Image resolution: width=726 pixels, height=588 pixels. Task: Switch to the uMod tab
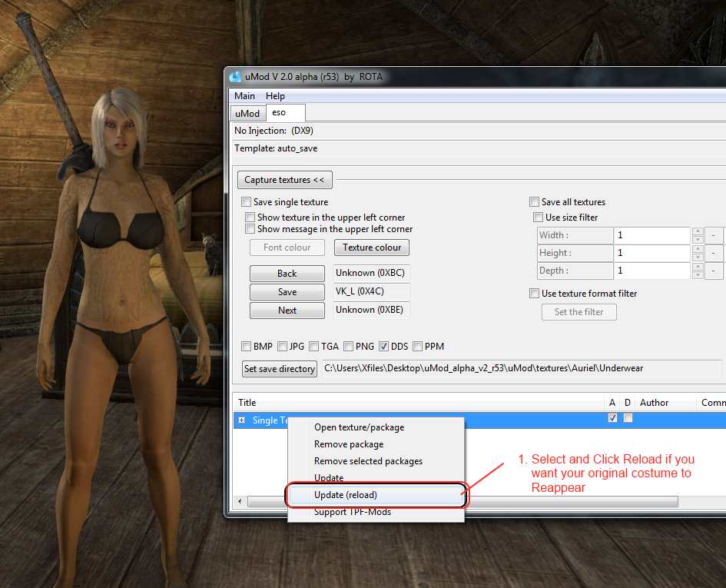pyautogui.click(x=247, y=113)
